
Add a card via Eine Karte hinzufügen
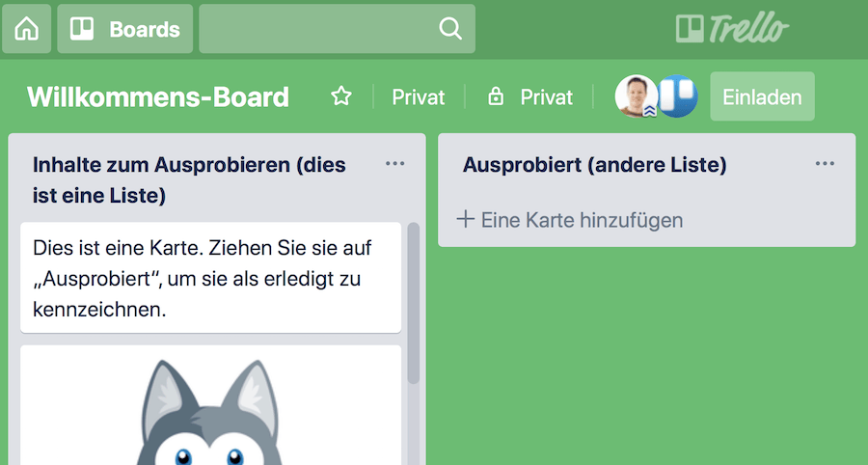570,220
